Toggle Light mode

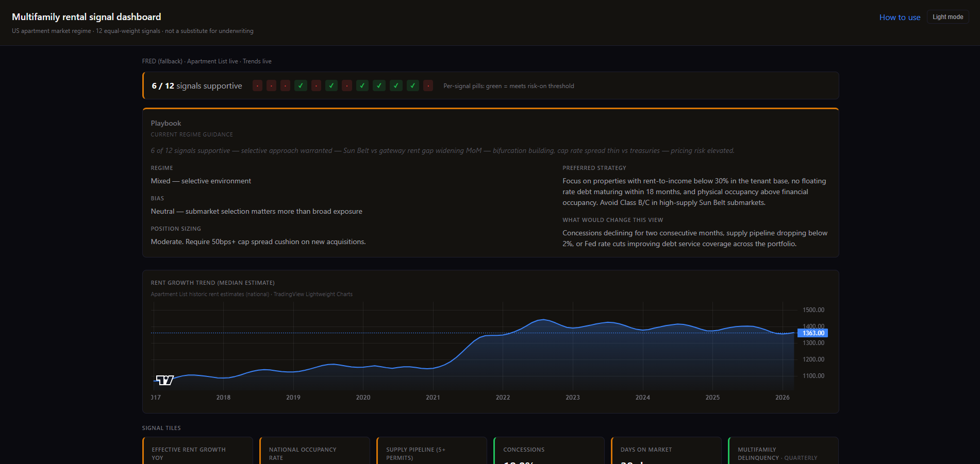[948, 16]
